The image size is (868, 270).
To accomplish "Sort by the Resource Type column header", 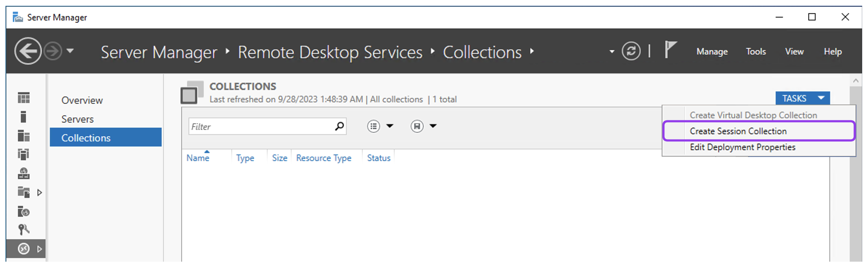I will 323,158.
